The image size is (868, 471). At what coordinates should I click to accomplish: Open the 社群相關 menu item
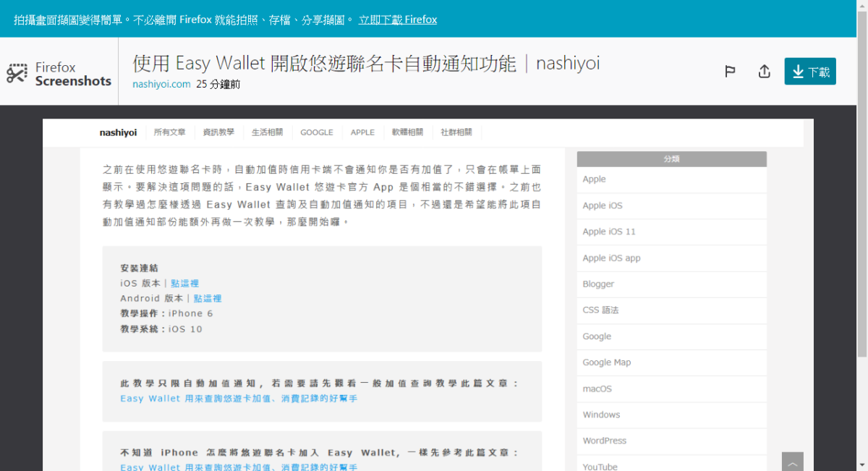[x=456, y=132]
